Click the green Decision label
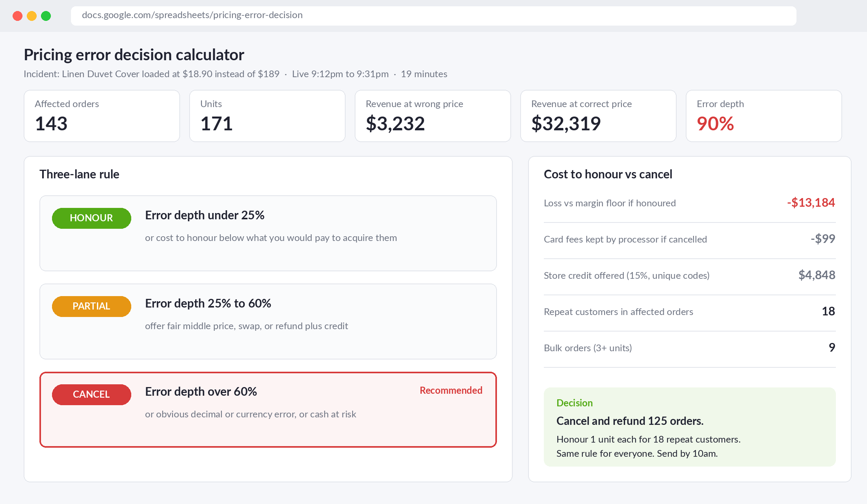Screen dimensions: 867x504 tap(575, 403)
